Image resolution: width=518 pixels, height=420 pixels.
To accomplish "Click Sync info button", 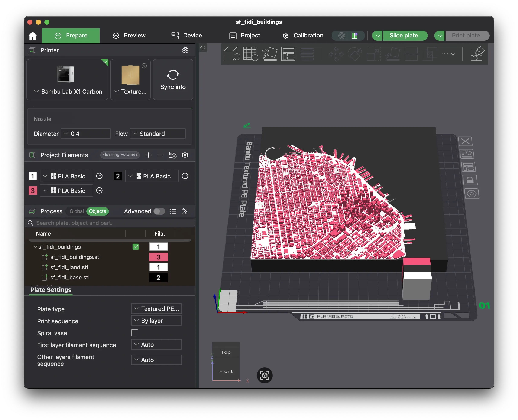I will pyautogui.click(x=173, y=80).
